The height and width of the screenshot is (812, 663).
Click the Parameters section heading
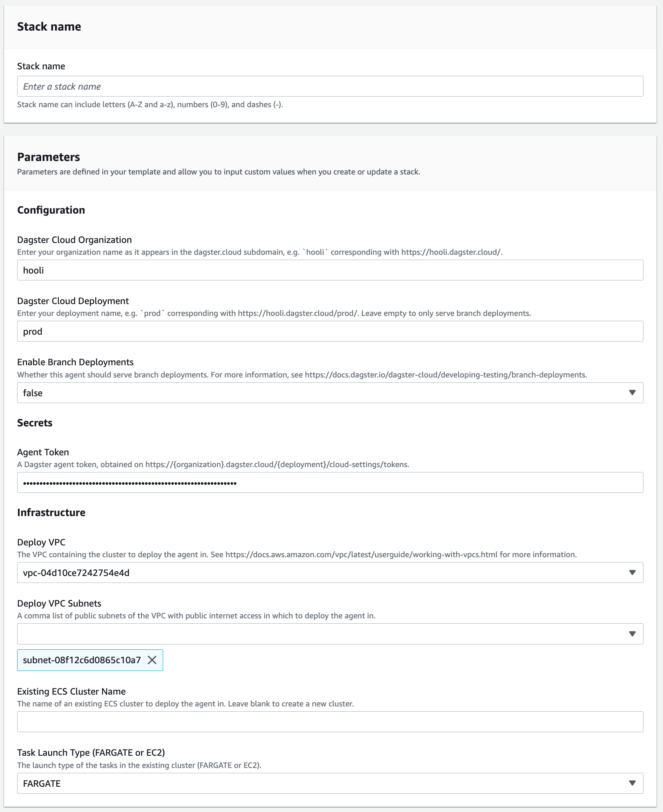tap(48, 157)
